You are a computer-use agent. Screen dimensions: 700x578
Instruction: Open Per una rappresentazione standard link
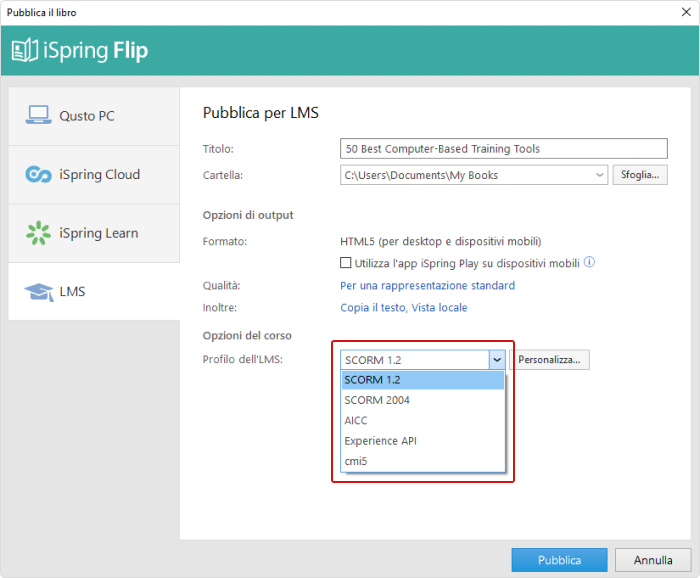pyautogui.click(x=427, y=285)
